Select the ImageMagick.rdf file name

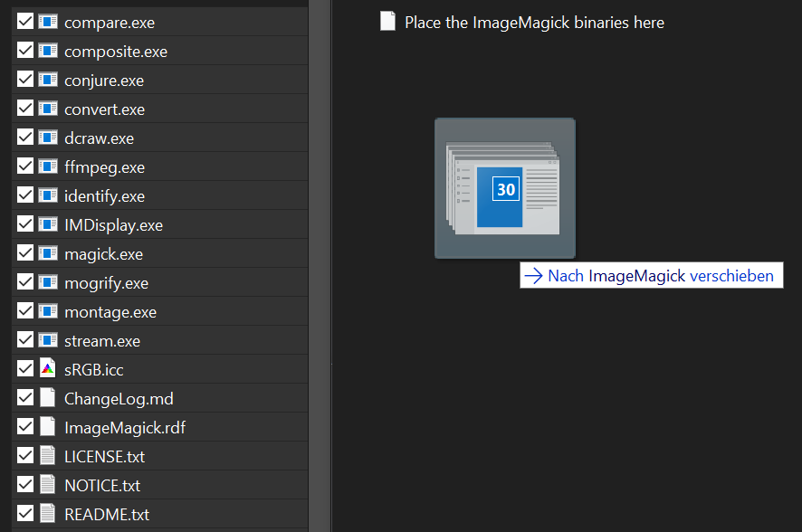click(x=125, y=428)
